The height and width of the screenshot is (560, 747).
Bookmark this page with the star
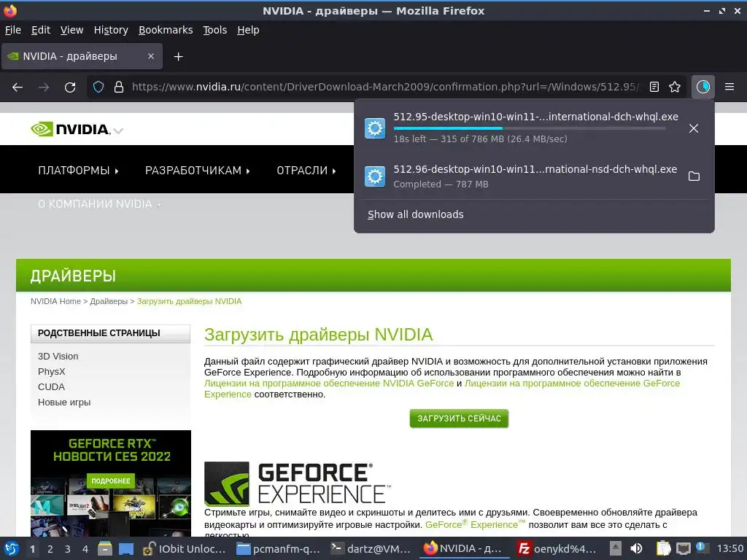click(x=675, y=87)
